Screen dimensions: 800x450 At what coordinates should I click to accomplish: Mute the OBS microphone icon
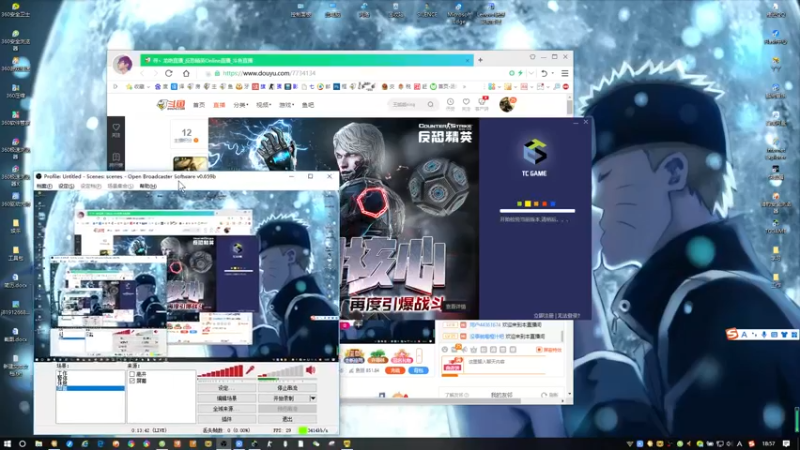(250, 370)
